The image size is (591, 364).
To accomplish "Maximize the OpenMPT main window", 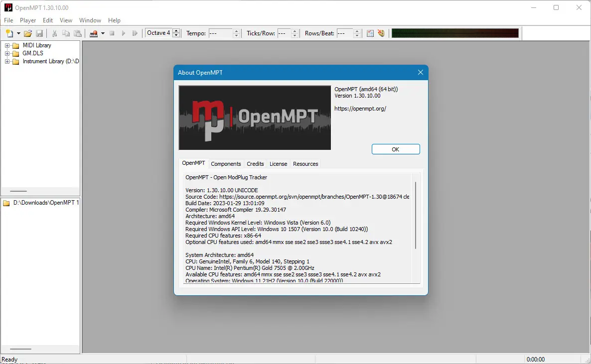I will tap(556, 7).
